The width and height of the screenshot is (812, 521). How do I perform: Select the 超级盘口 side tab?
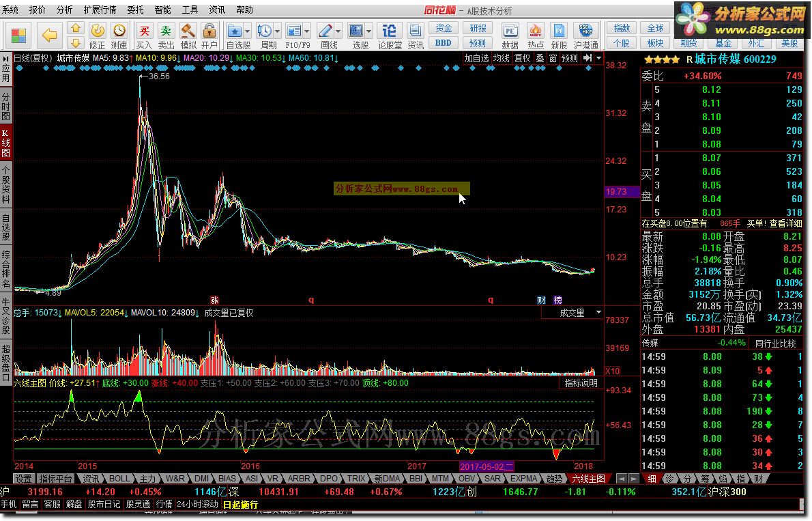pos(5,362)
